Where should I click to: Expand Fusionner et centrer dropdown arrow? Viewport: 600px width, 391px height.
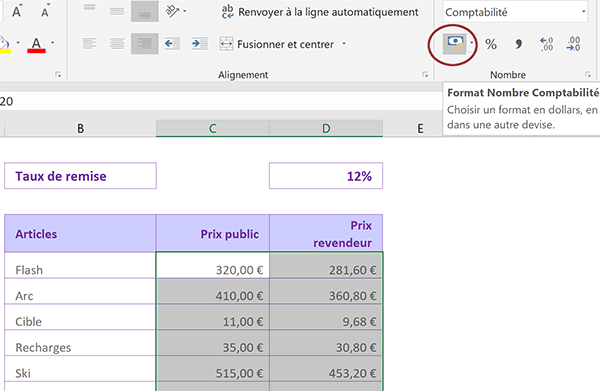344,44
